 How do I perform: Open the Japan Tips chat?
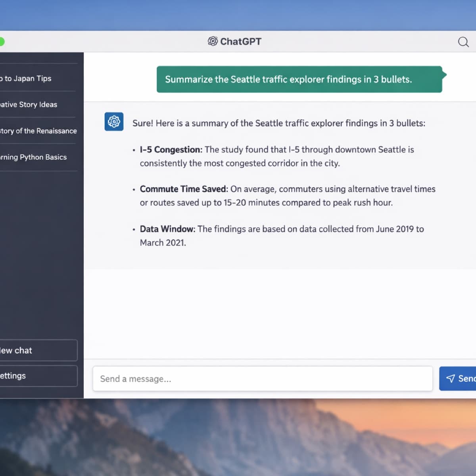tap(28, 79)
